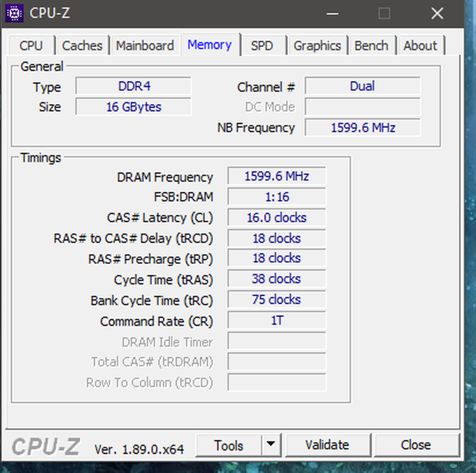Click the Tools button
The width and height of the screenshot is (476, 473).
pyautogui.click(x=228, y=446)
